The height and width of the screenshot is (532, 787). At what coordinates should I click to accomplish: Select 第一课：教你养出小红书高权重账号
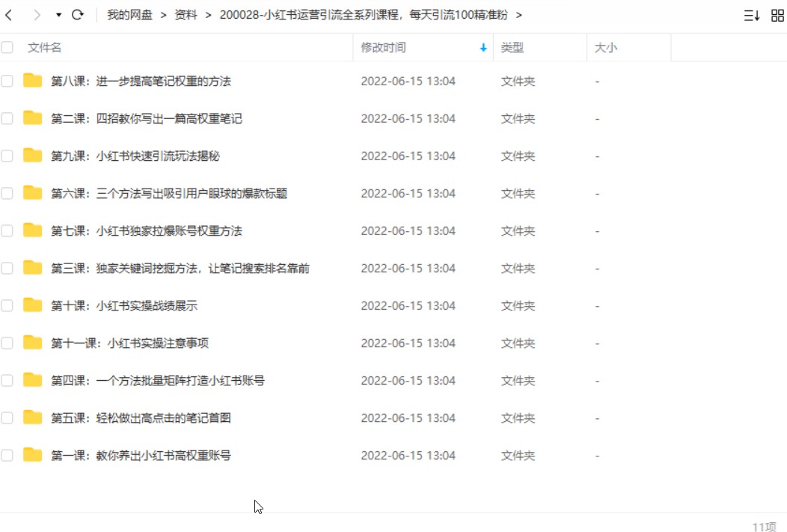[x=141, y=455]
